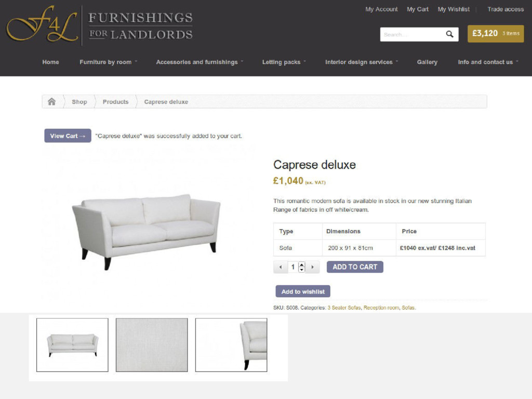Viewport: 532px width, 399px height.
Task: Click the search magnifier icon
Action: pyautogui.click(x=449, y=34)
